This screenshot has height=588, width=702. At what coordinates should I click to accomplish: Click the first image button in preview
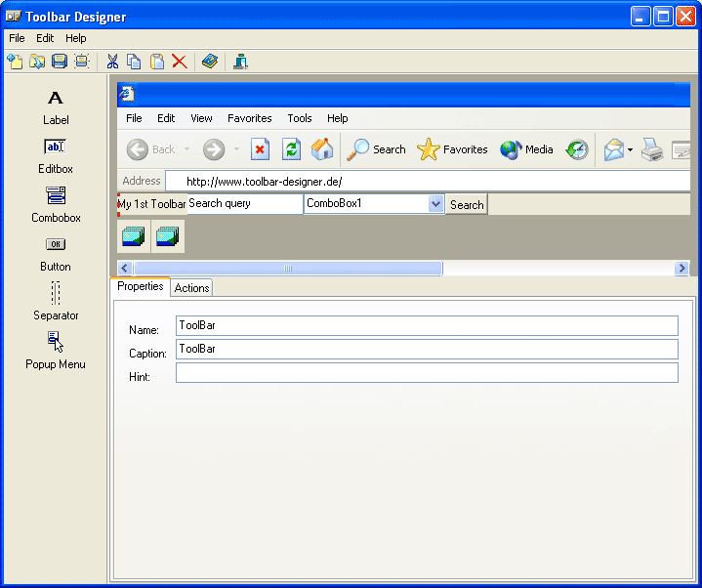133,236
